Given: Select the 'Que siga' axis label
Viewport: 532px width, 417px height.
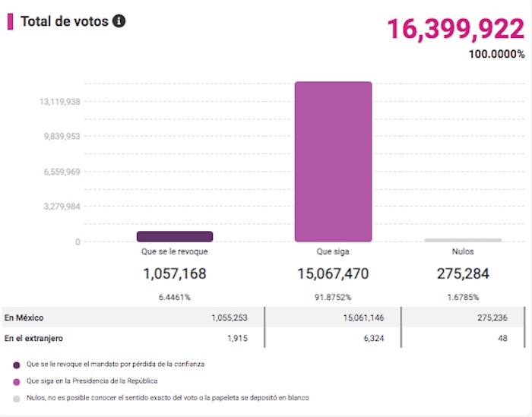Looking at the screenshot, I should [333, 251].
